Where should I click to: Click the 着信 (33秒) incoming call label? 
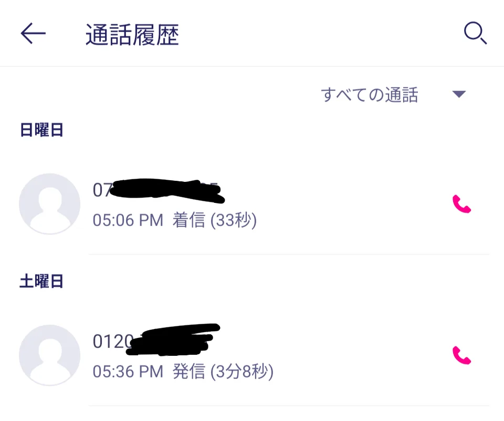(x=215, y=220)
